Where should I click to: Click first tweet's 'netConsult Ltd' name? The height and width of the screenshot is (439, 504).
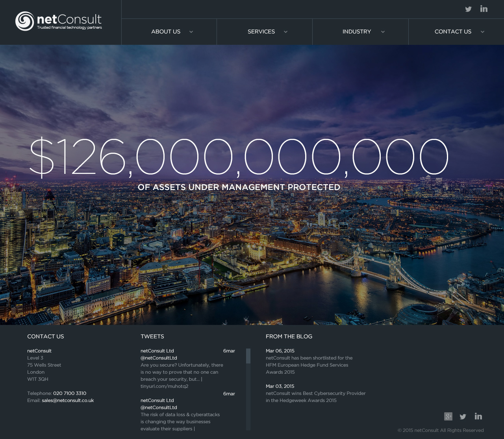coord(157,351)
